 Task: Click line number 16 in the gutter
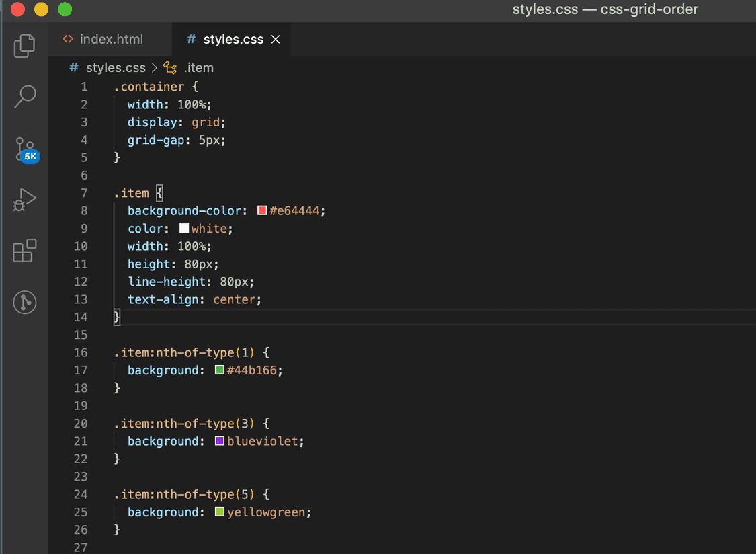click(81, 352)
